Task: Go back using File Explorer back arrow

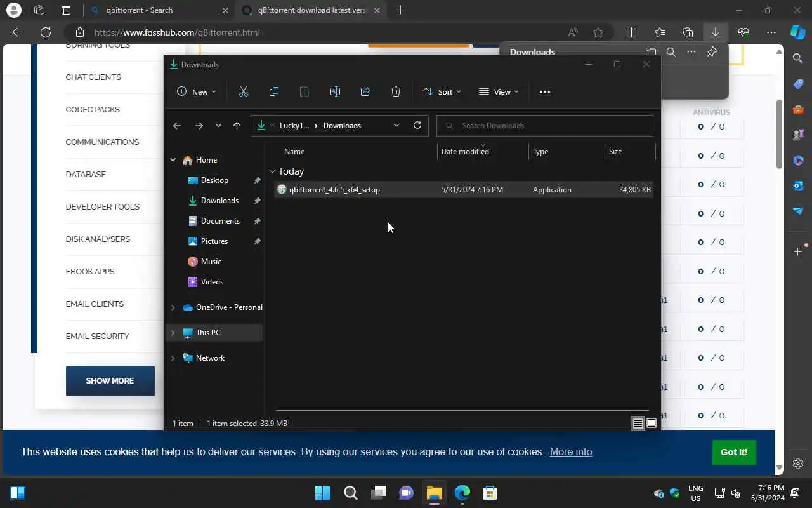Action: (177, 126)
